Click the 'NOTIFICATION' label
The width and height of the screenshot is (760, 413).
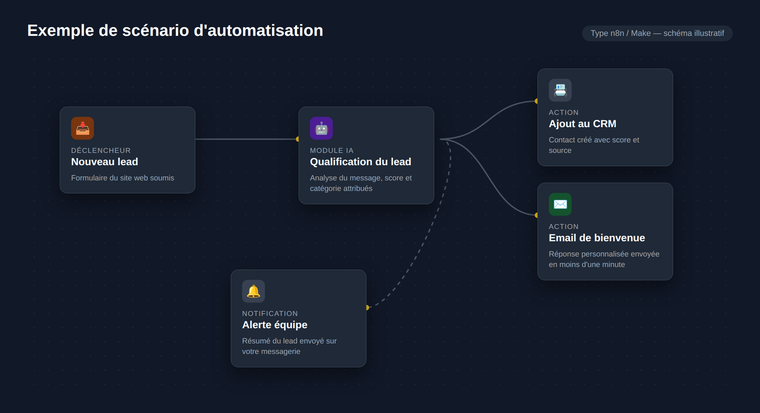pyautogui.click(x=270, y=314)
